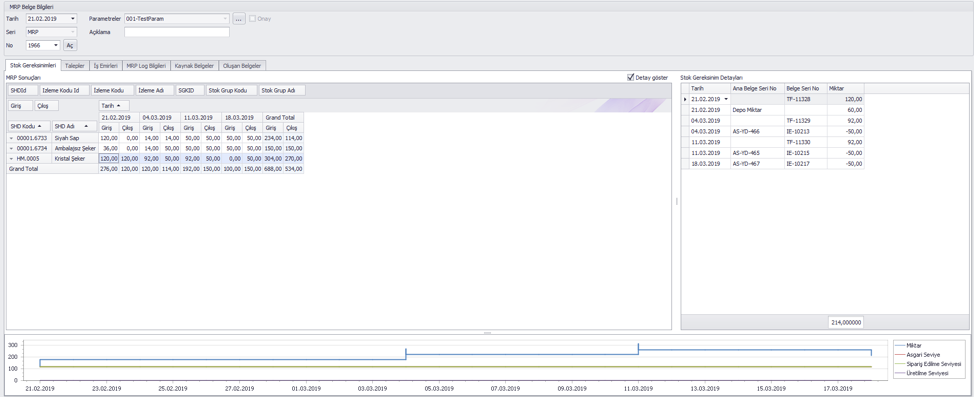Screen dimensions: 974x397
Task: Click the Miktar column header in details
Action: pyautogui.click(x=845, y=88)
